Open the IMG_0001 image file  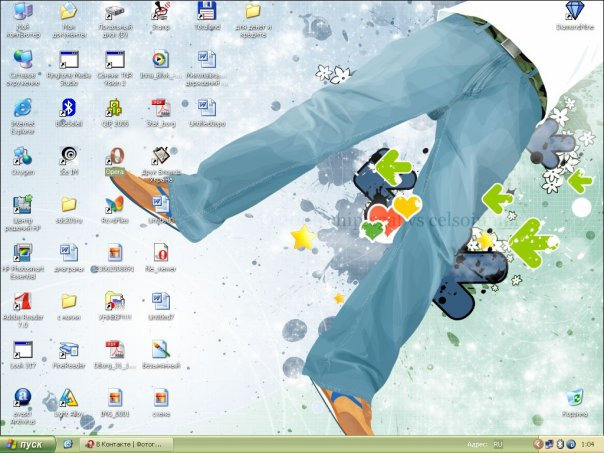115,398
